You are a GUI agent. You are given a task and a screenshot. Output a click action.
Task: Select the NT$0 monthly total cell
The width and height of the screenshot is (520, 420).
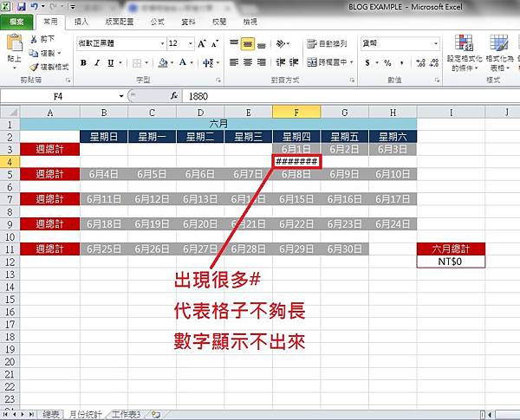[x=451, y=262]
